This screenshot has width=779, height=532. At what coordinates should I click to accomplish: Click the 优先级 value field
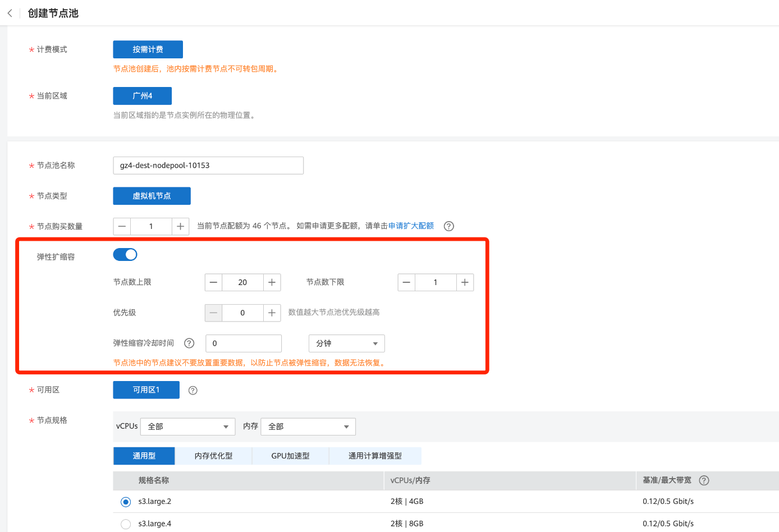[242, 313]
